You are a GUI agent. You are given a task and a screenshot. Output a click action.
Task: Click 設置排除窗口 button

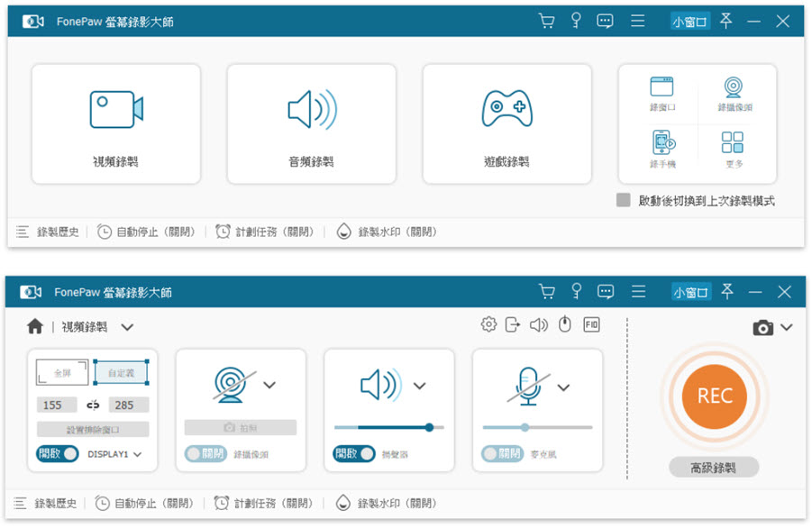click(x=93, y=430)
